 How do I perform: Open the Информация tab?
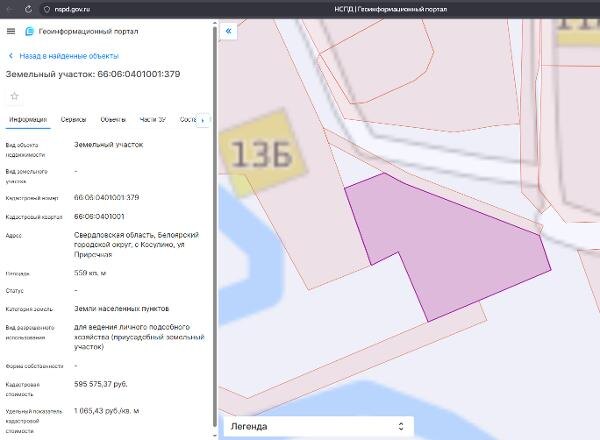pos(28,120)
